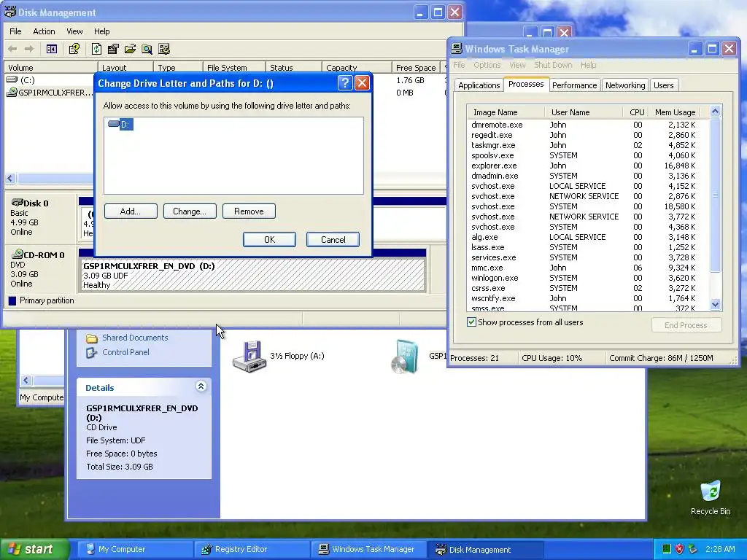This screenshot has height=560, width=747.
Task: Confirm the dialog with the OK button
Action: (270, 239)
